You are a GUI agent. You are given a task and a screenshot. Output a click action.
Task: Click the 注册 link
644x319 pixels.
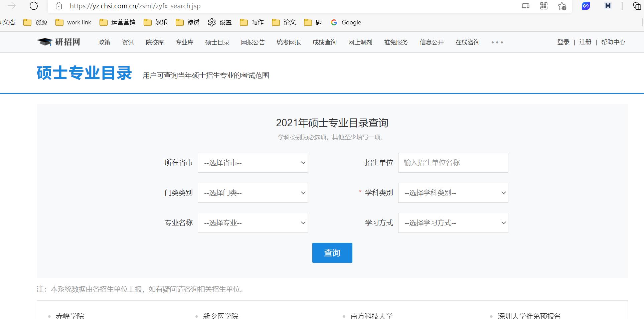pyautogui.click(x=585, y=42)
